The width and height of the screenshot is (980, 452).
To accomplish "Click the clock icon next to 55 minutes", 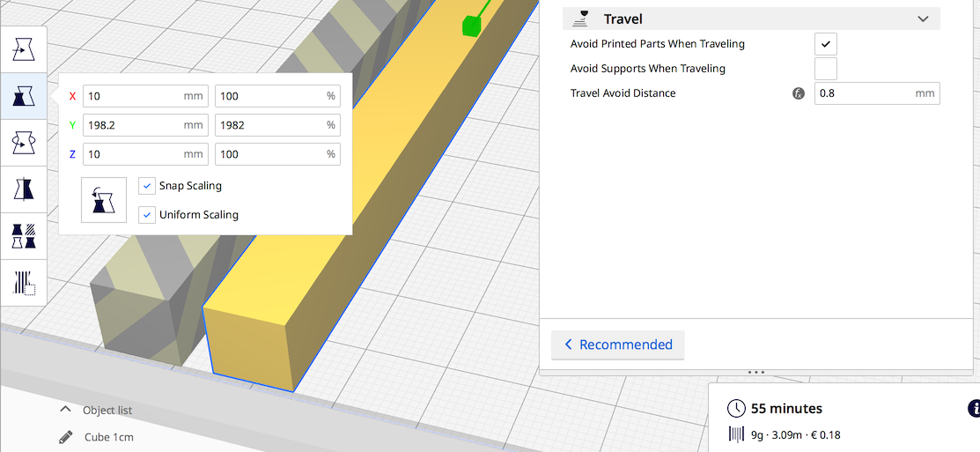I will 736,409.
